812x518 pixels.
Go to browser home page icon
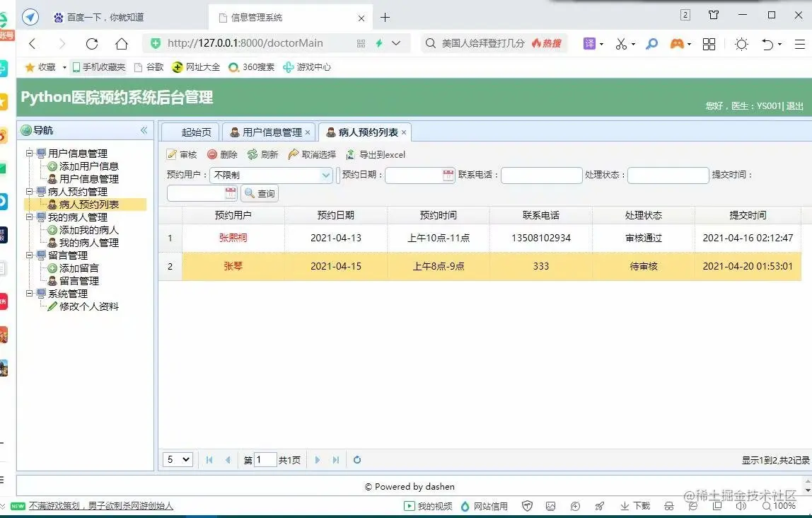tap(122, 44)
